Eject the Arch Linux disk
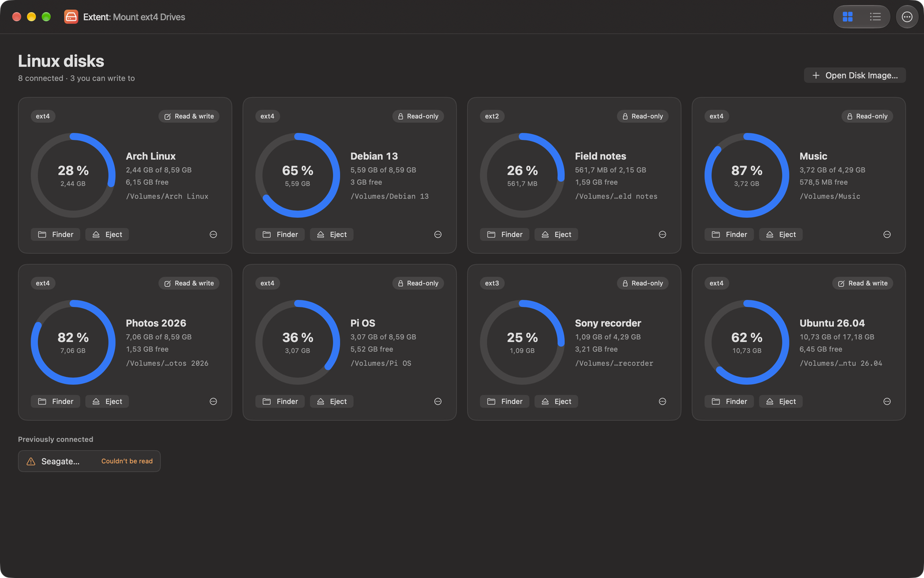 [107, 234]
